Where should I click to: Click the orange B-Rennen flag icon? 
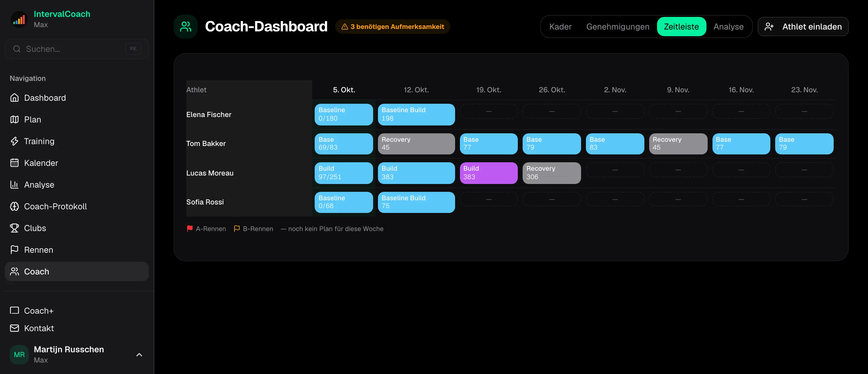point(237,229)
